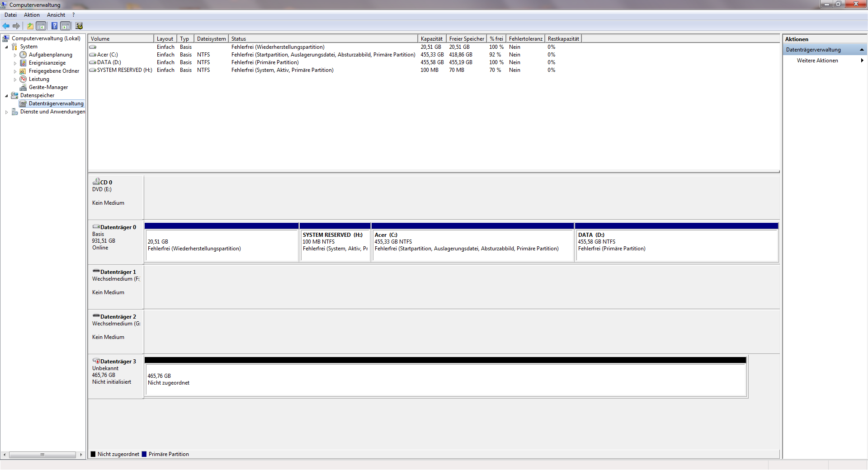Sort by the Dateisystem column header
868x470 pixels.
(x=211, y=39)
